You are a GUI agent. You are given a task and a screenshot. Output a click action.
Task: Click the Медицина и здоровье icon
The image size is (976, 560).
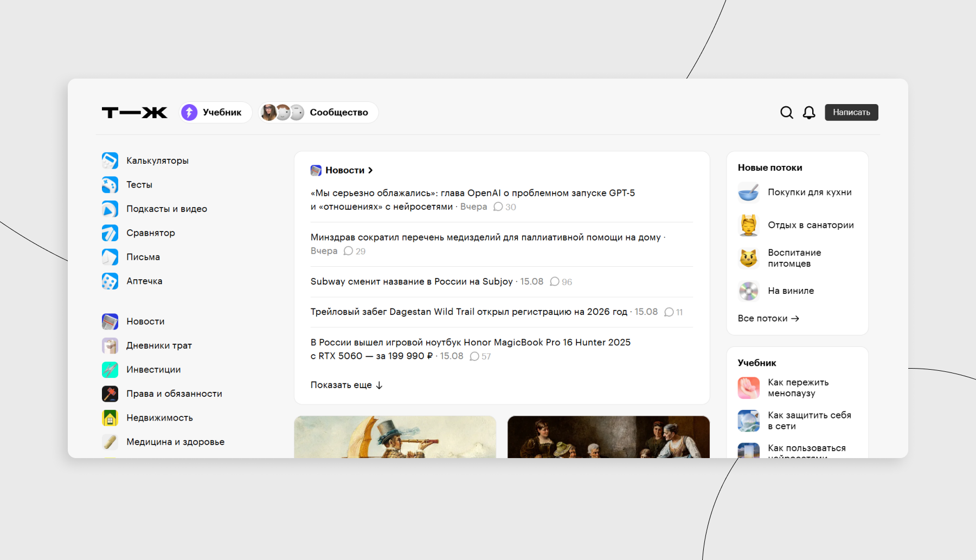(x=110, y=442)
